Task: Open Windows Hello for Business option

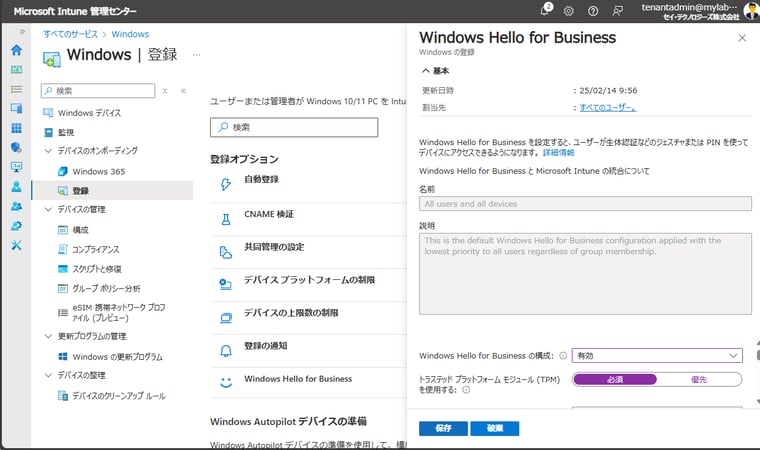Action: click(298, 379)
